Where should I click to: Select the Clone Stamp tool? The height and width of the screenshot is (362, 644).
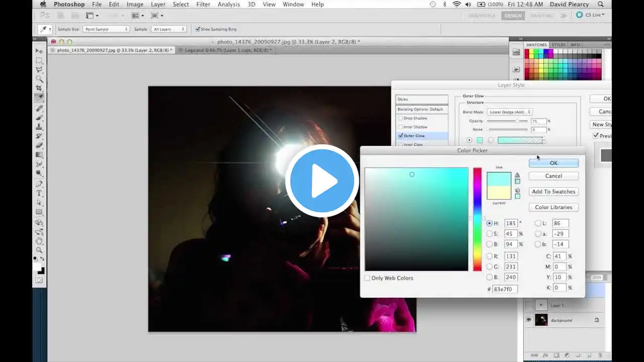(39, 127)
